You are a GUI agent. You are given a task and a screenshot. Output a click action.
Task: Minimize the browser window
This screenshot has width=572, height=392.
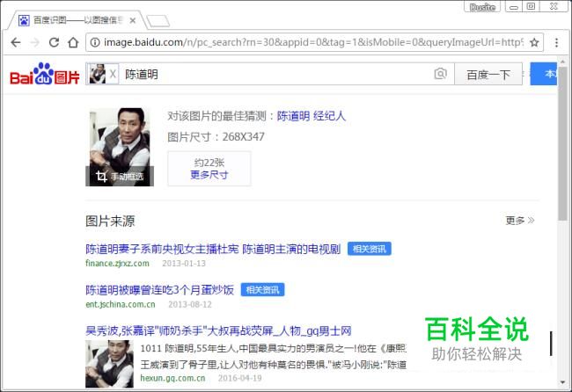[514, 6]
